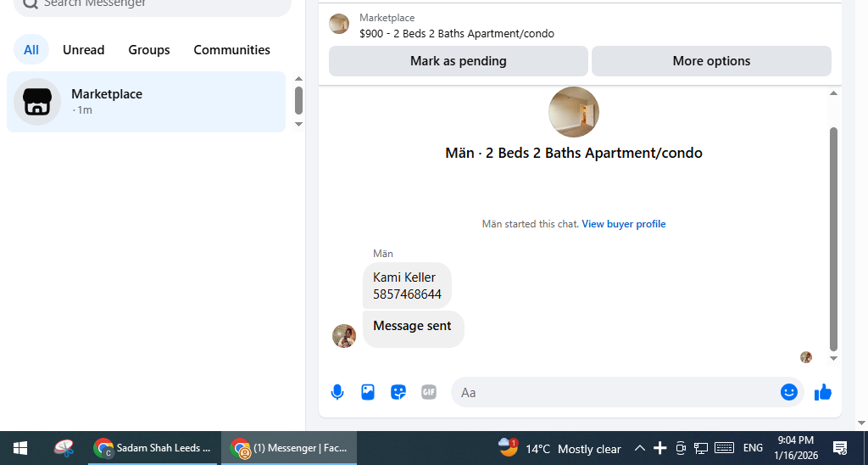The image size is (868, 465).
Task: Open the touch keyboard tray icon
Action: [724, 448]
